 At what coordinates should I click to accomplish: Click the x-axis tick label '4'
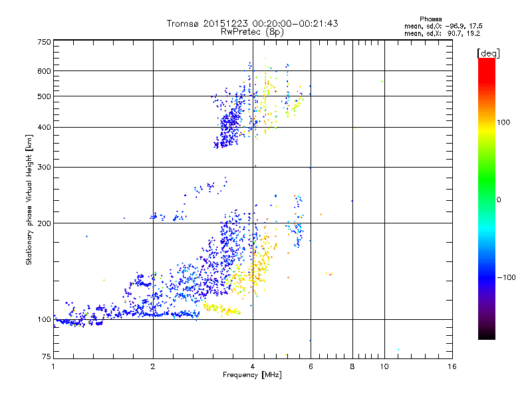click(x=253, y=366)
